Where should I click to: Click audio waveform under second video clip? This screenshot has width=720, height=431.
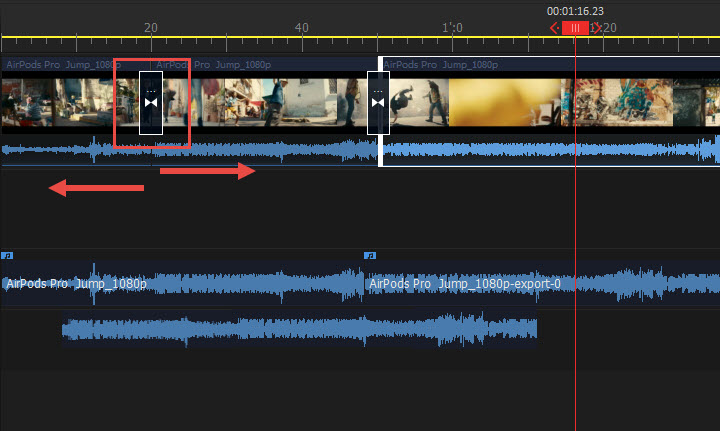click(265, 150)
